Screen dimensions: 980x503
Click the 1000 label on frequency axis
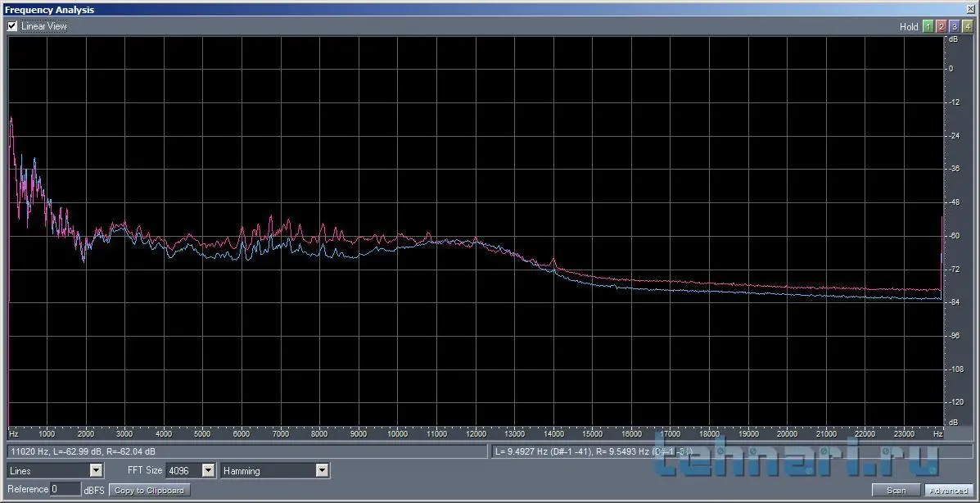pos(47,433)
